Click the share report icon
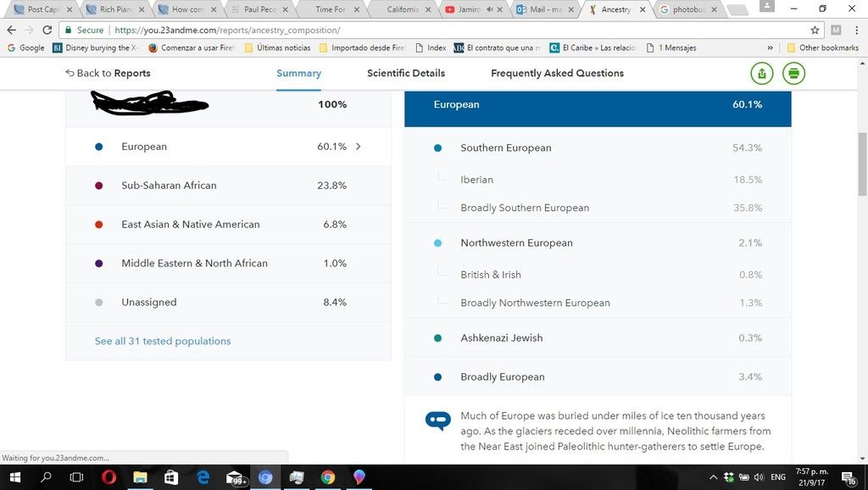Viewport: 868px width, 490px height. click(762, 73)
